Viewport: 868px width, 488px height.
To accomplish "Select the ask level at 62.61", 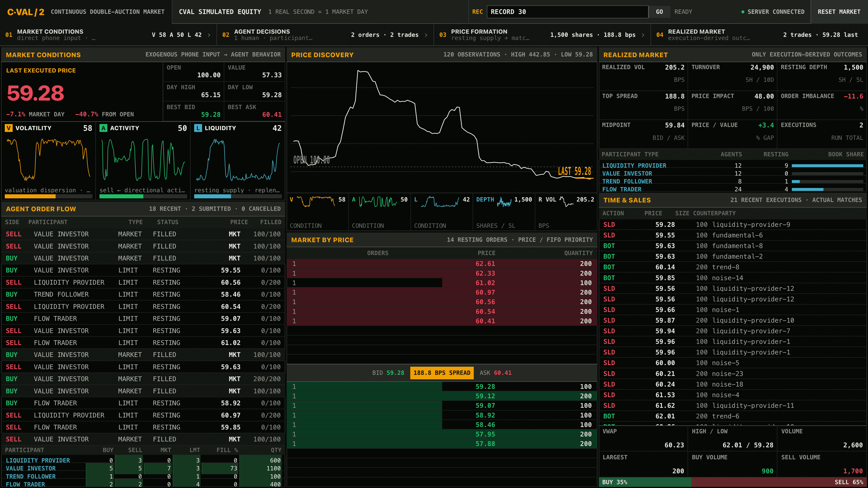I will tap(442, 264).
